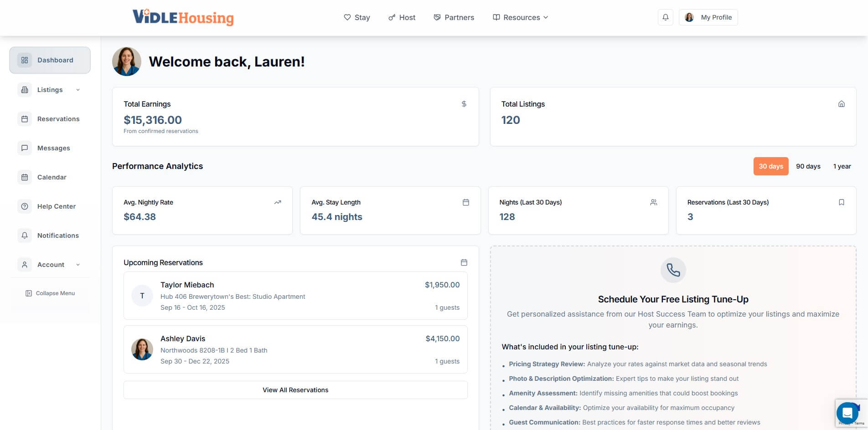Click the phone icon above Listing Tune-Up
This screenshot has height=430, width=868.
[673, 270]
